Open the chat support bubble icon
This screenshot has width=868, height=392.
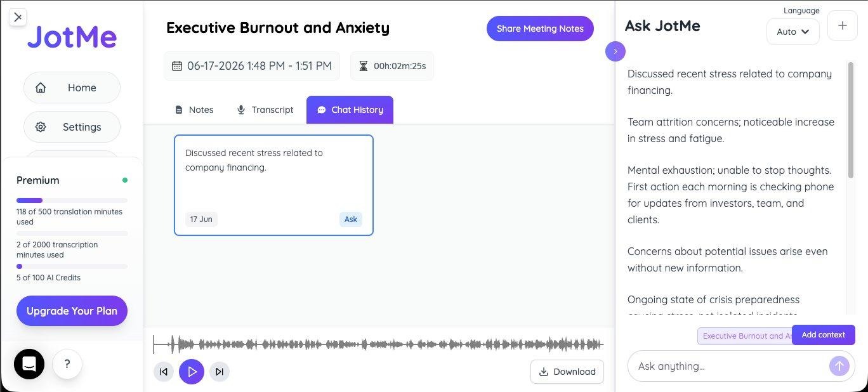click(29, 364)
